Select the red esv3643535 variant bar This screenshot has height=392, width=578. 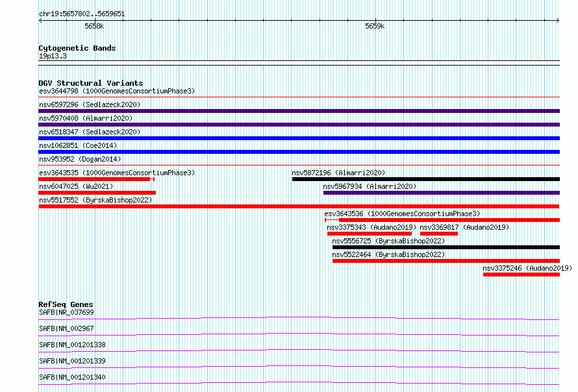click(96, 179)
